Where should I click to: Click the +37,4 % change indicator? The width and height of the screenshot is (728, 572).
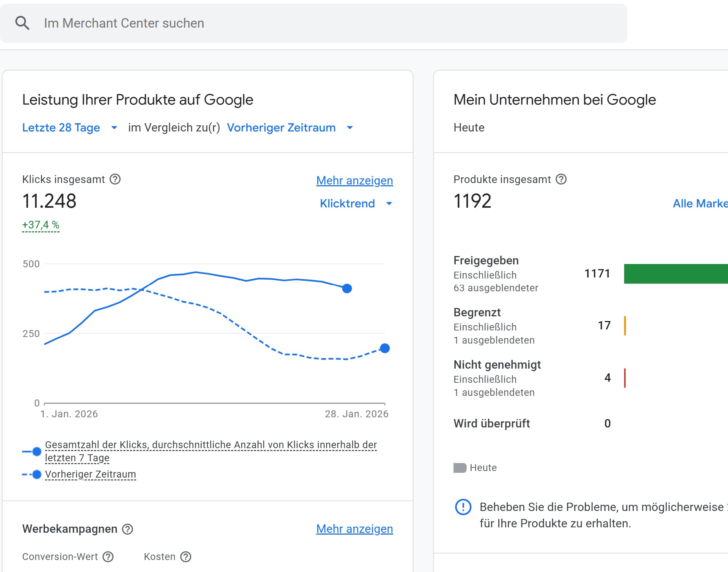click(41, 225)
